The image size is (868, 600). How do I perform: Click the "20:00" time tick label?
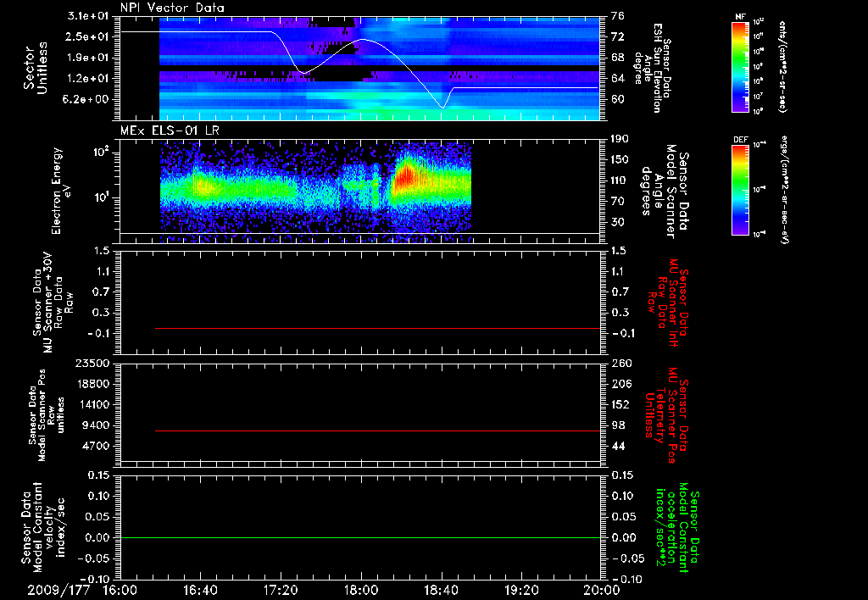(602, 591)
